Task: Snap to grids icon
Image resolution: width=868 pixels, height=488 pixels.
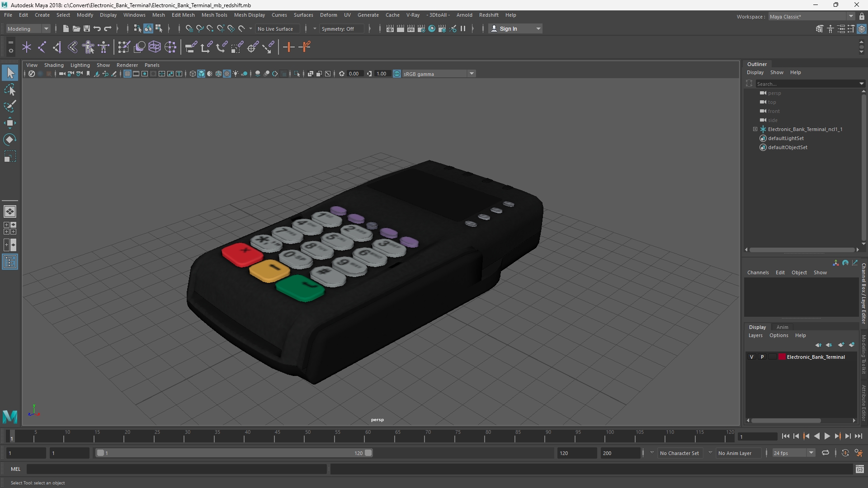Action: 189,28
